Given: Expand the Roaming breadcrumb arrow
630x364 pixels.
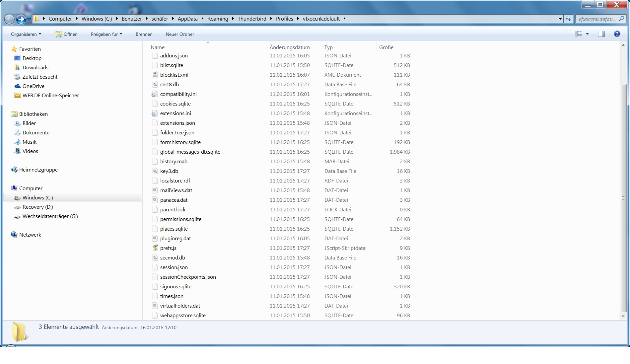Looking at the screenshot, I should pos(233,19).
